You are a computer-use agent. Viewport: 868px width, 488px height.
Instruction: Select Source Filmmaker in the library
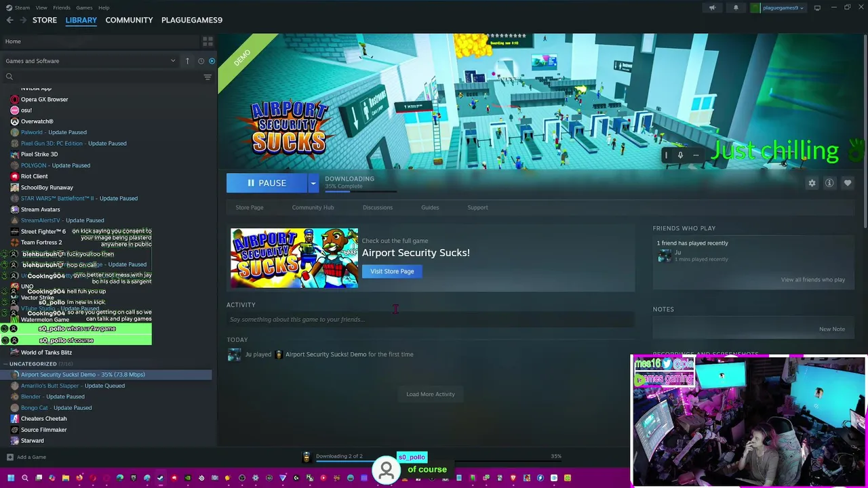[44, 430]
